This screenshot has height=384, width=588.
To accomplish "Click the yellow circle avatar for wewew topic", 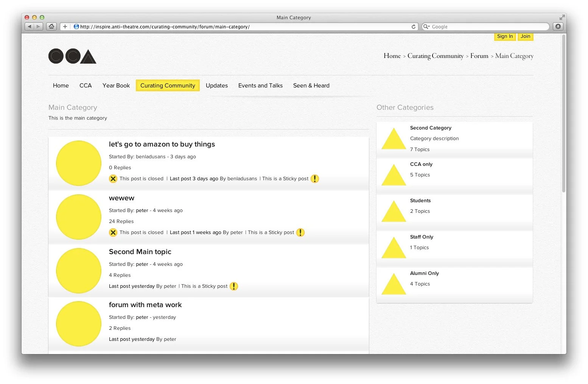I will pos(79,217).
